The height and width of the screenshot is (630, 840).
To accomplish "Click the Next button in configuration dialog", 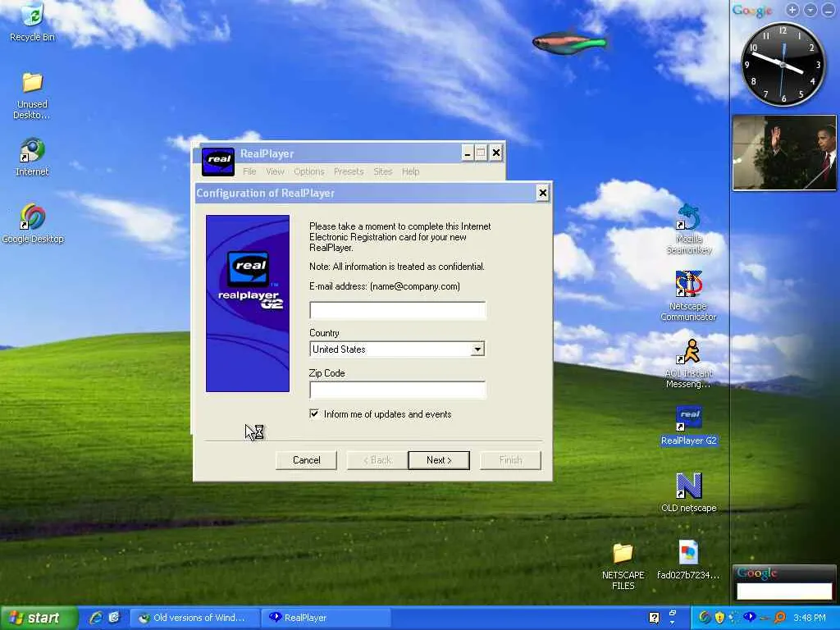I will point(439,460).
